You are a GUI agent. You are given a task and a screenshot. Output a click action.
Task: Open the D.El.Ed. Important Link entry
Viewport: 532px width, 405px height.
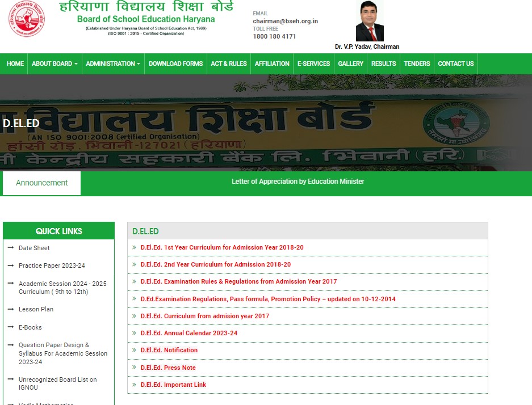[x=173, y=385]
